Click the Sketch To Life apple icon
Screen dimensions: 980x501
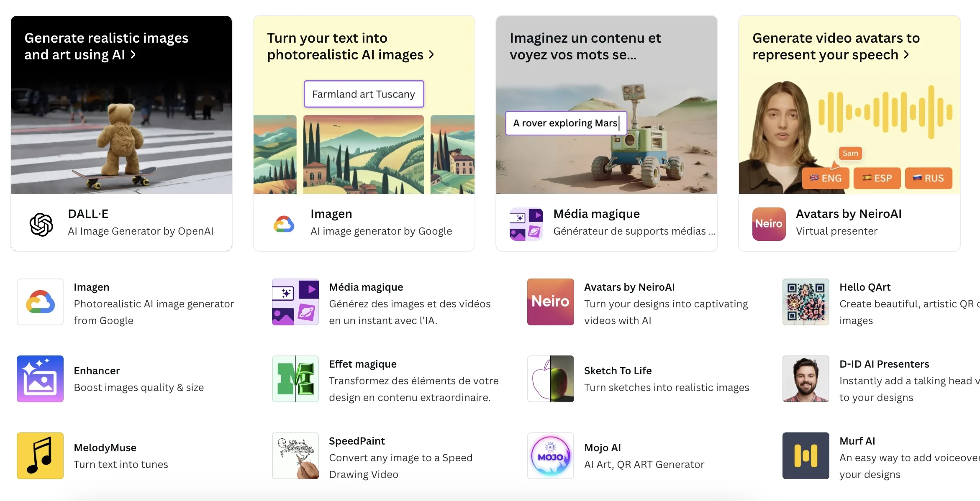(551, 379)
